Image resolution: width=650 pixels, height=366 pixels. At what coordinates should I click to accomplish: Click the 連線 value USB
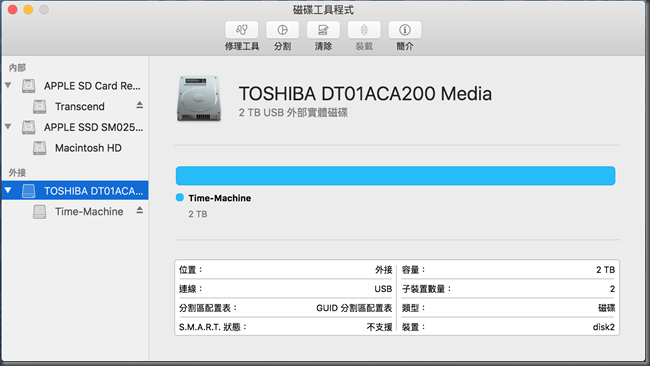(383, 289)
